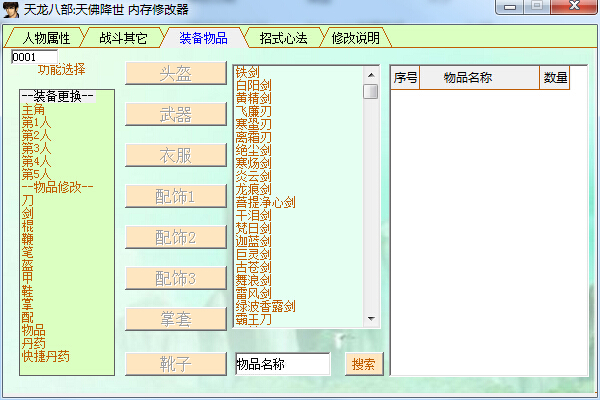The image size is (600, 400).
Task: Select 物品 in the function list
Action: 34,331
